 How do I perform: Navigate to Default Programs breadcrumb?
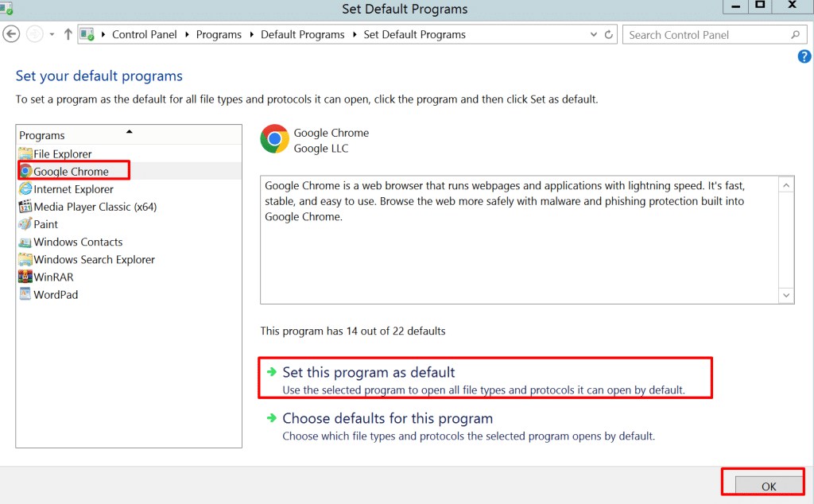tap(302, 34)
